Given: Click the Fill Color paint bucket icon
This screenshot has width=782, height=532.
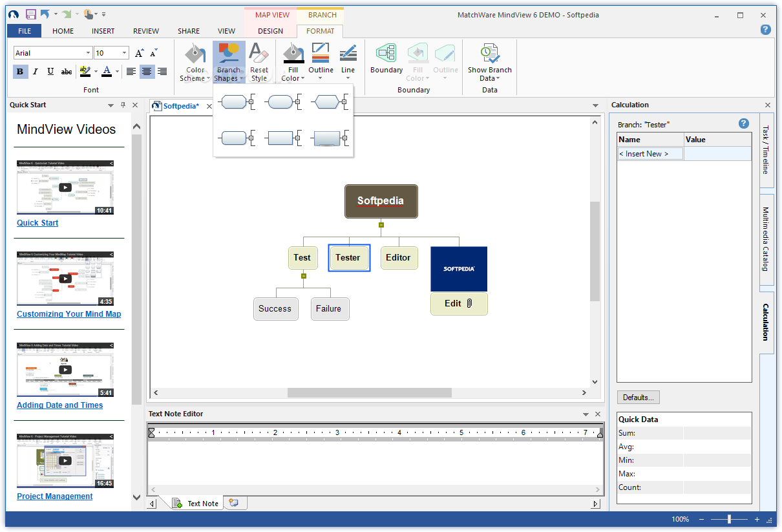Looking at the screenshot, I should (x=293, y=53).
